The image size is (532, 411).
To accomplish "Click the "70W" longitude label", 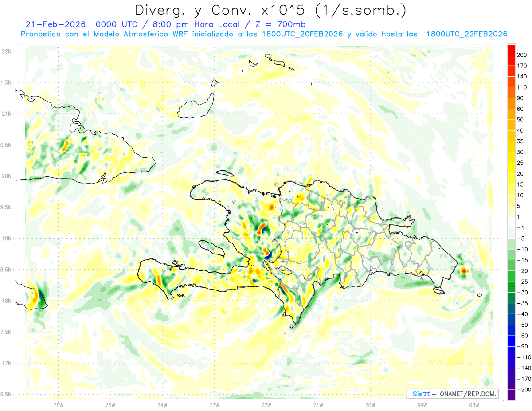I will click(x=370, y=404).
